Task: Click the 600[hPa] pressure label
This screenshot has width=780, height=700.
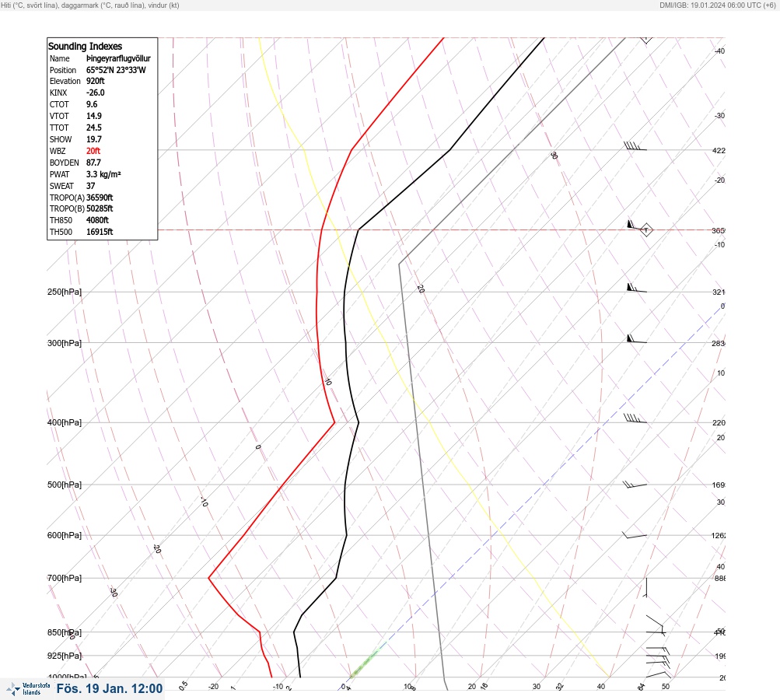Action: point(65,535)
